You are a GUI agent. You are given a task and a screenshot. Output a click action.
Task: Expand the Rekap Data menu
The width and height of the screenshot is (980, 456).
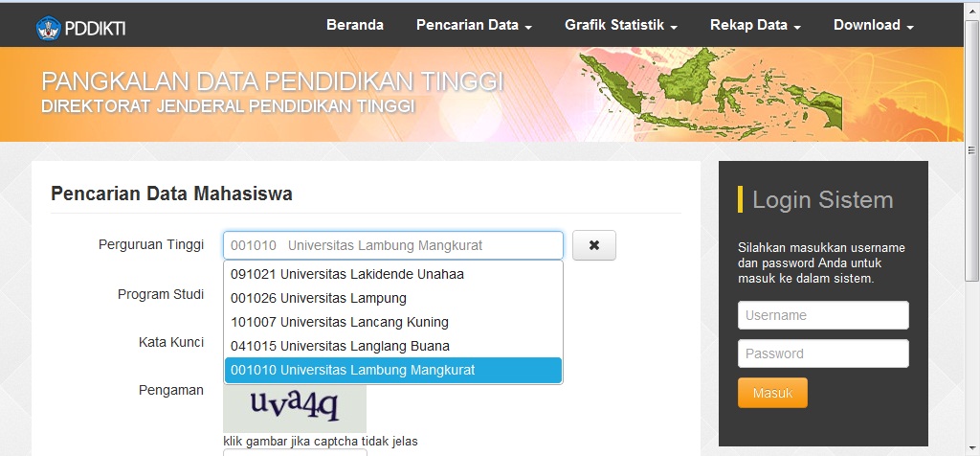pyautogui.click(x=756, y=25)
